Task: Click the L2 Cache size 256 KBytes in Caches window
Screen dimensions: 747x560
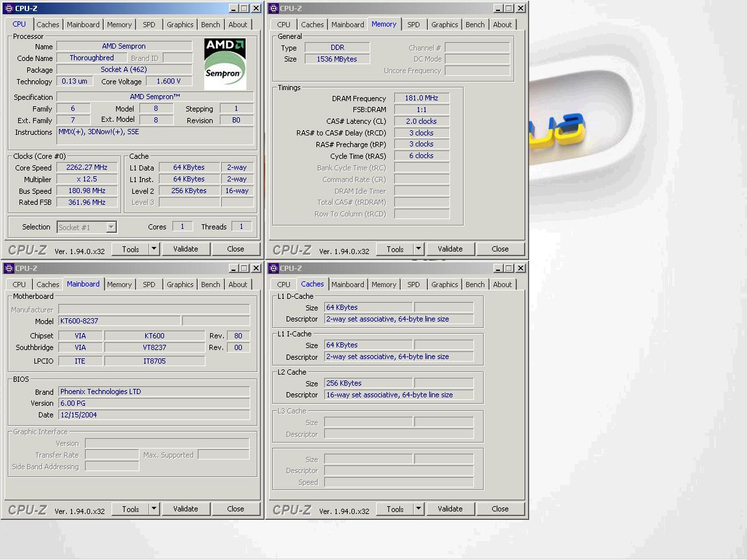Action: point(368,383)
